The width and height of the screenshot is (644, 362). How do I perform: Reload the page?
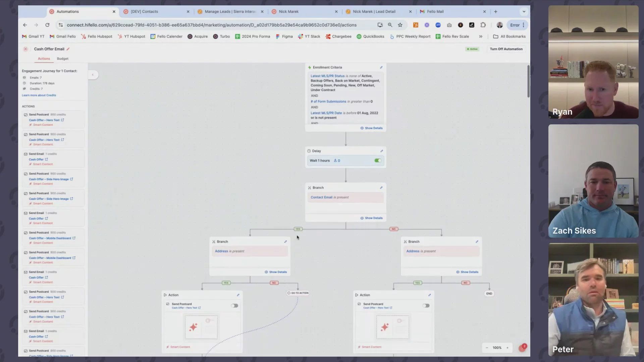pyautogui.click(x=47, y=25)
